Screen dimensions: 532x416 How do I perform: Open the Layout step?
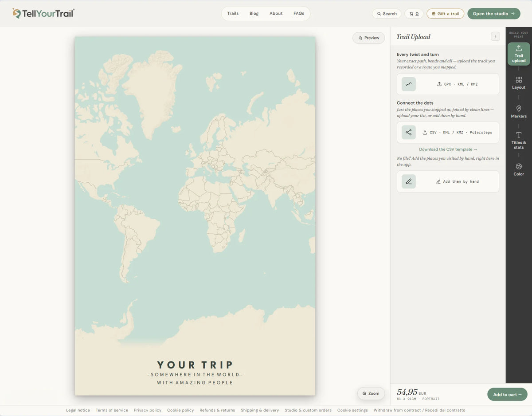tap(519, 82)
